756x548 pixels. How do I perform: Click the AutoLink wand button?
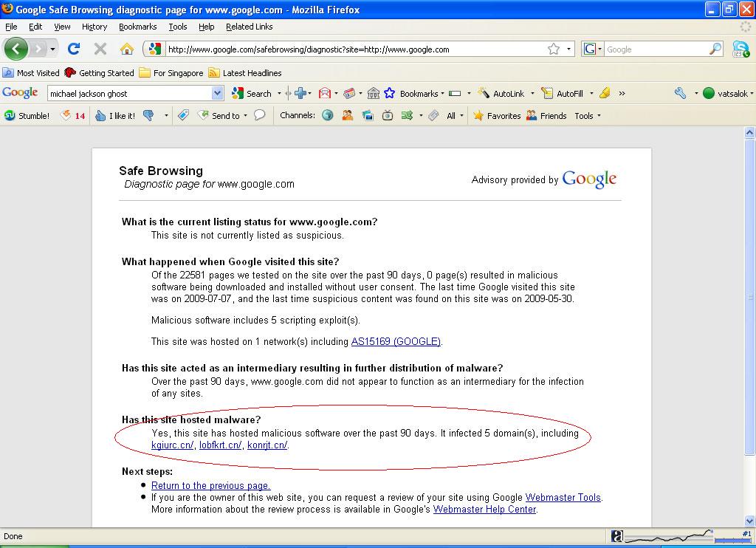tap(501, 94)
